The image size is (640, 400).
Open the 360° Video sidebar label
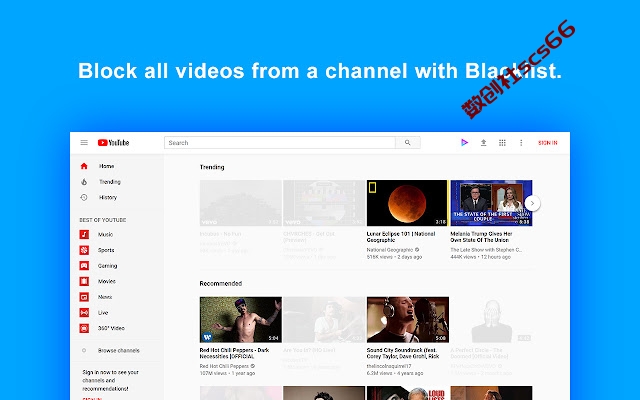click(x=111, y=328)
